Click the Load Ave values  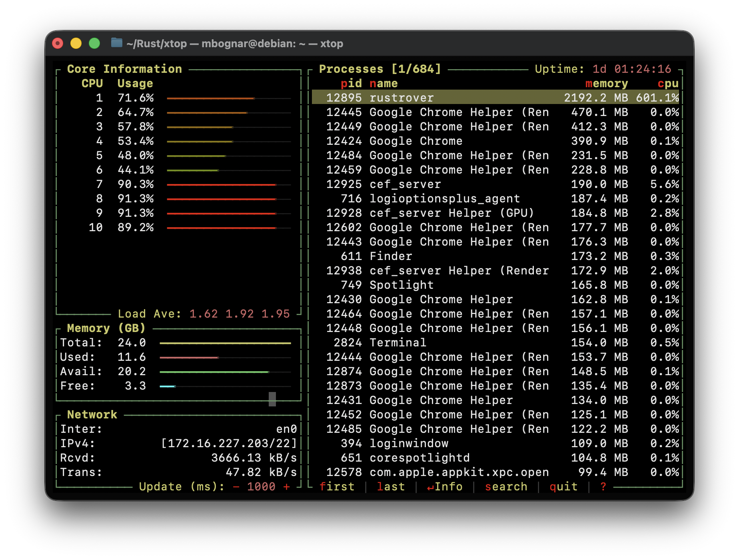(240, 314)
